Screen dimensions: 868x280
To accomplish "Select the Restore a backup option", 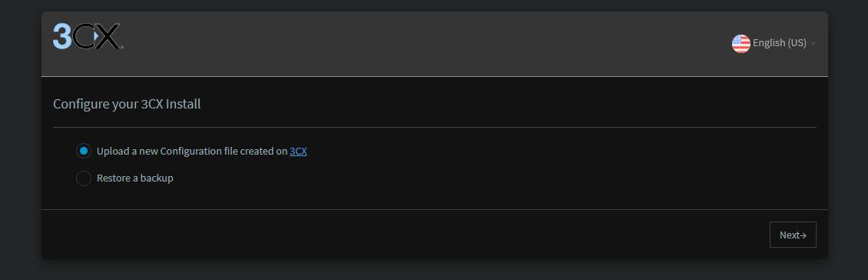I will pos(125,178).
